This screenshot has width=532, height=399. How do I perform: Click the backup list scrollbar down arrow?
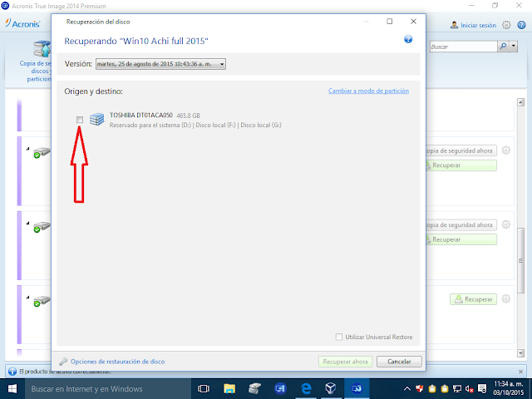(520, 353)
